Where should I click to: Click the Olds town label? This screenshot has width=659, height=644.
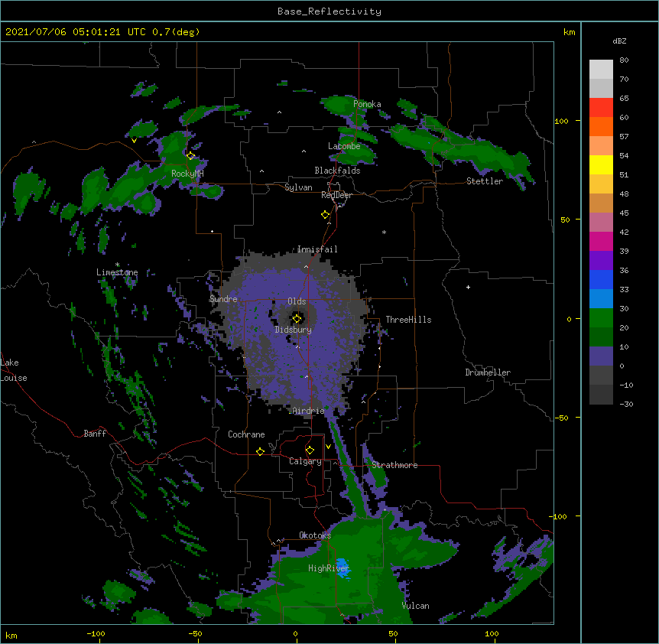[x=297, y=301]
